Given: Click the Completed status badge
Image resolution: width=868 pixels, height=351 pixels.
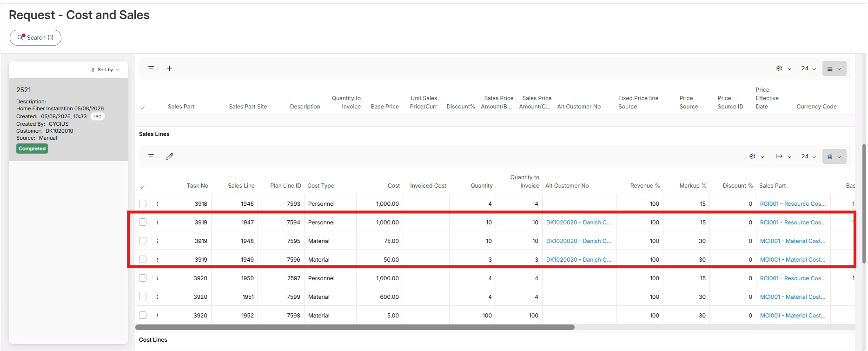Looking at the screenshot, I should tap(32, 148).
